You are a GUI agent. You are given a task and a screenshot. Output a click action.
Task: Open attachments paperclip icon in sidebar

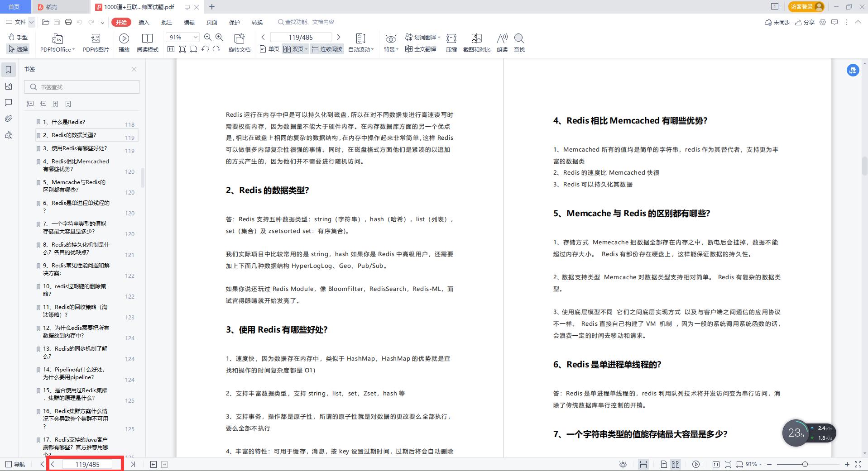coord(8,119)
